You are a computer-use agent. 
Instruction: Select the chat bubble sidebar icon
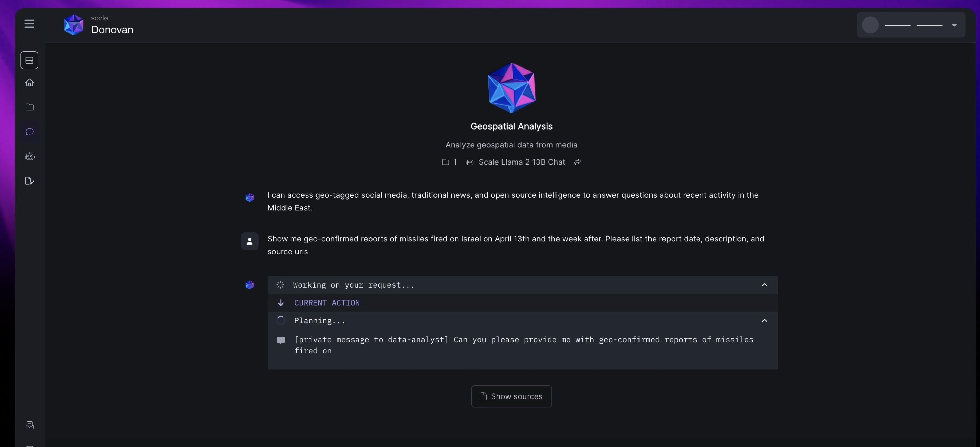(29, 132)
